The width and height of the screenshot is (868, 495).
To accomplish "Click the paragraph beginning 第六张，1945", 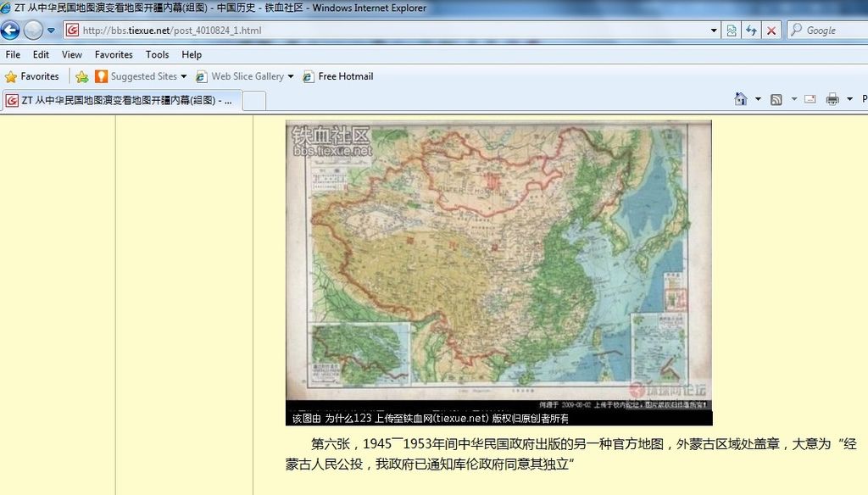I will [570, 454].
